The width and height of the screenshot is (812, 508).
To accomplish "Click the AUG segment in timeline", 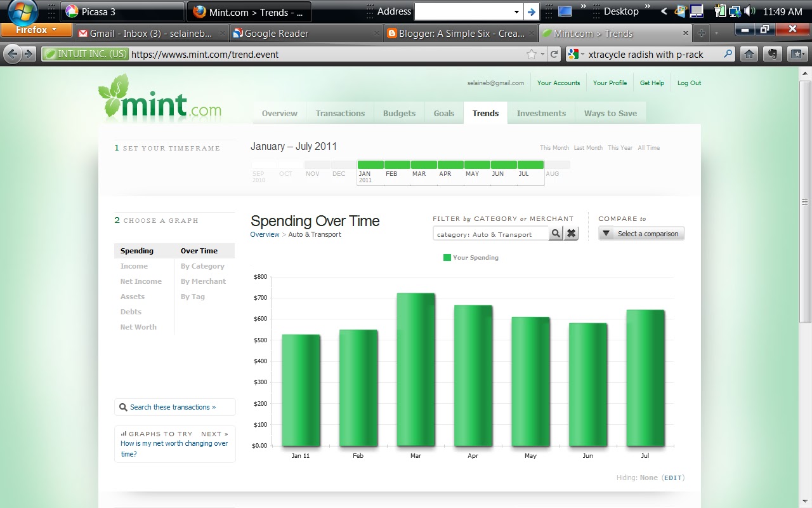I will click(x=558, y=165).
